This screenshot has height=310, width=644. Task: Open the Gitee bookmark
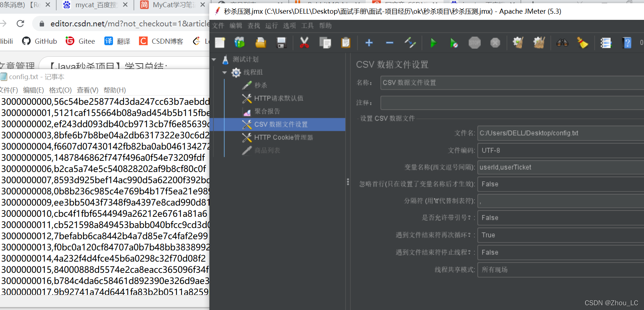point(80,41)
